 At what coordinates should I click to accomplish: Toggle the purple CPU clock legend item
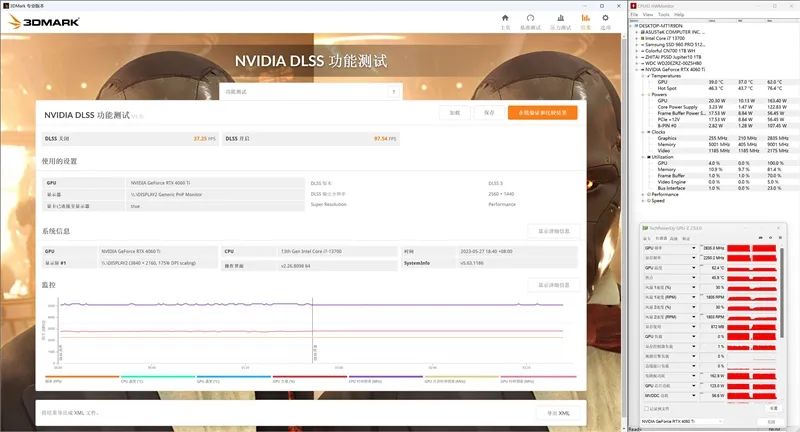pos(386,379)
